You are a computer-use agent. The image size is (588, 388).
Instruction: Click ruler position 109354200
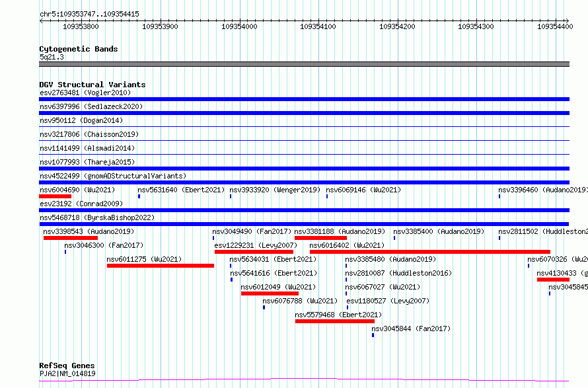[x=397, y=26]
